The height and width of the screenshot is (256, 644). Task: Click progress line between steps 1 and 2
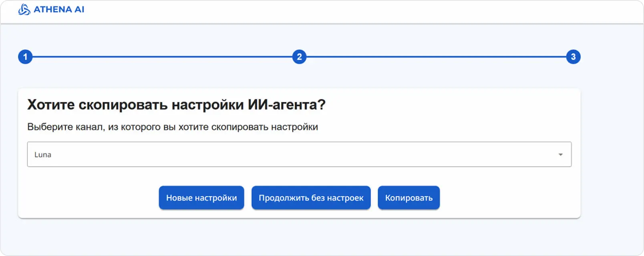point(162,57)
